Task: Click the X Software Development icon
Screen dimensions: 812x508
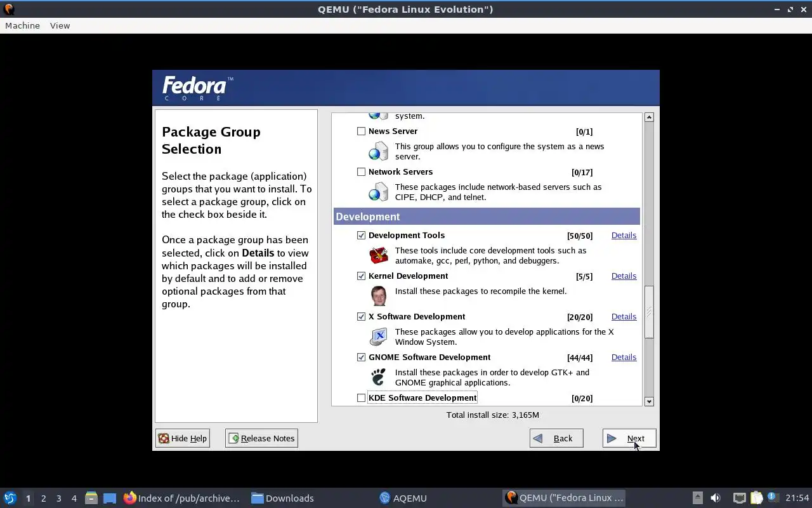Action: [379, 337]
